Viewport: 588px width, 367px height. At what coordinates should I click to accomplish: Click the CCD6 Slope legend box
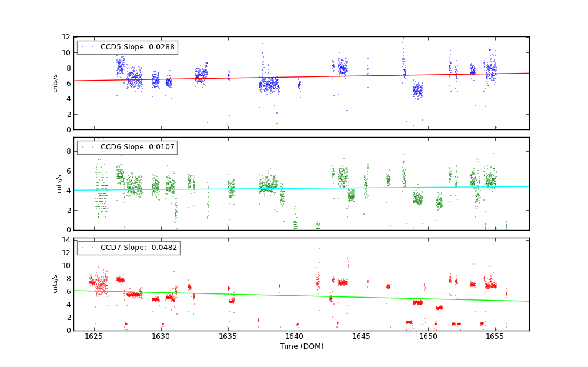click(x=127, y=148)
